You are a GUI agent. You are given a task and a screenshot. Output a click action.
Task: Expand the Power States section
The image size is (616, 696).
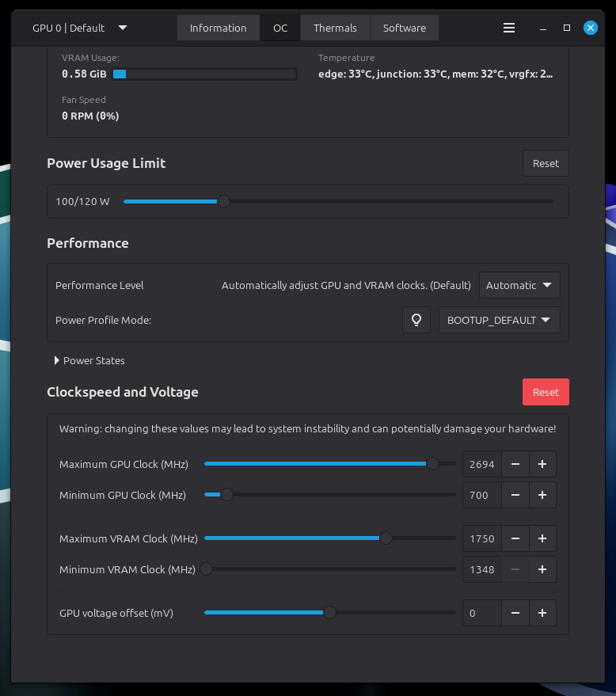(x=89, y=360)
